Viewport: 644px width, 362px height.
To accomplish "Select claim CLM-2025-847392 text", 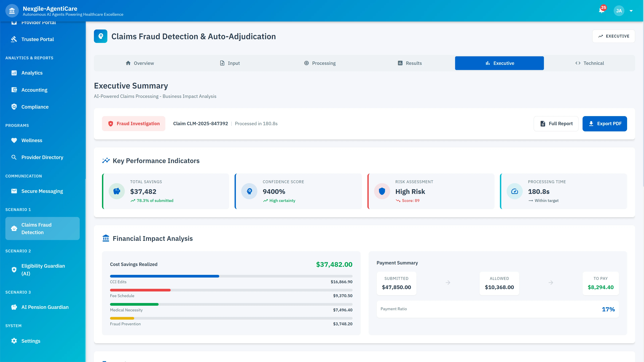I will pyautogui.click(x=200, y=123).
